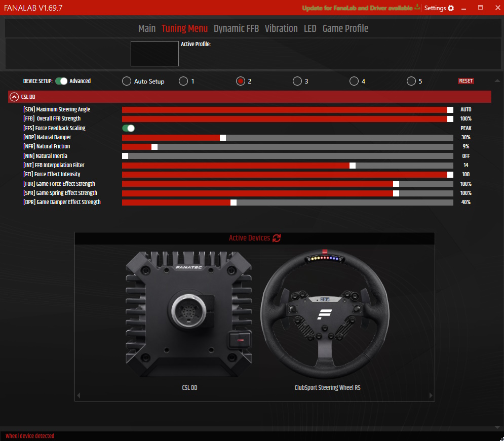Toggle Advanced device setup switch
The height and width of the screenshot is (441, 504).
(x=61, y=81)
